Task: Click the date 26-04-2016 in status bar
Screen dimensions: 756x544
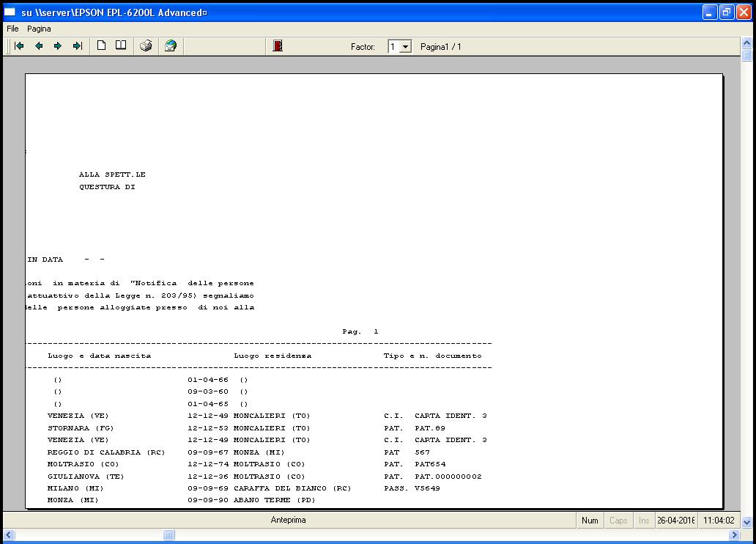Action: (676, 521)
